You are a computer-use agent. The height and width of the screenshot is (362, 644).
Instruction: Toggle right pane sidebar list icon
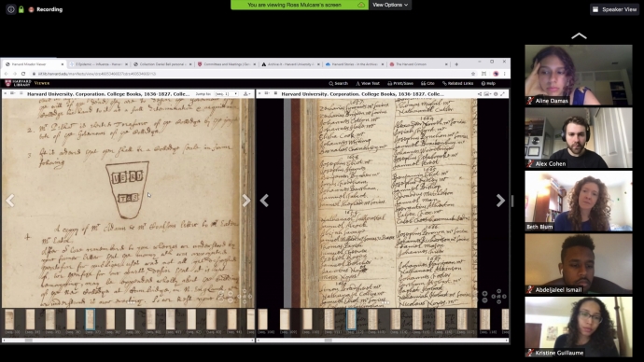click(275, 94)
